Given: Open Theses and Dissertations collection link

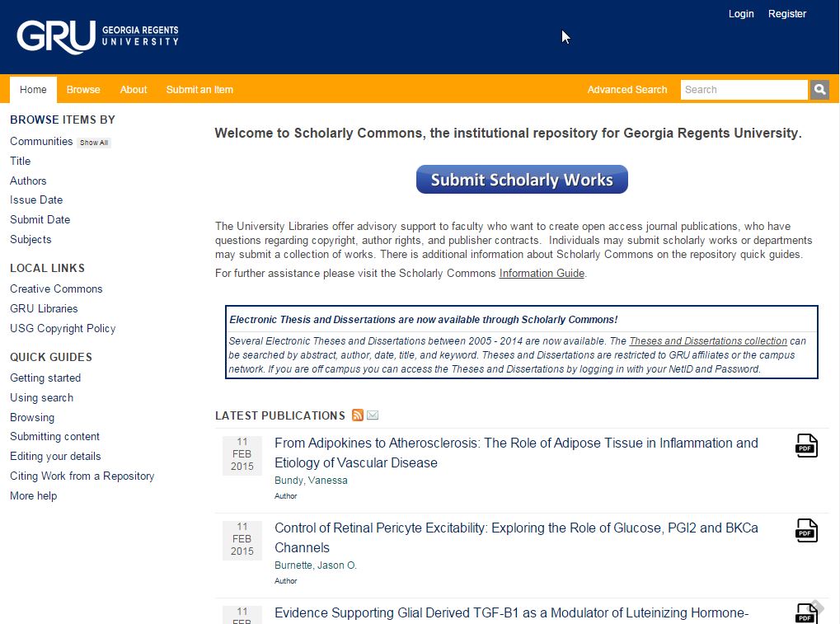Looking at the screenshot, I should click(x=708, y=341).
